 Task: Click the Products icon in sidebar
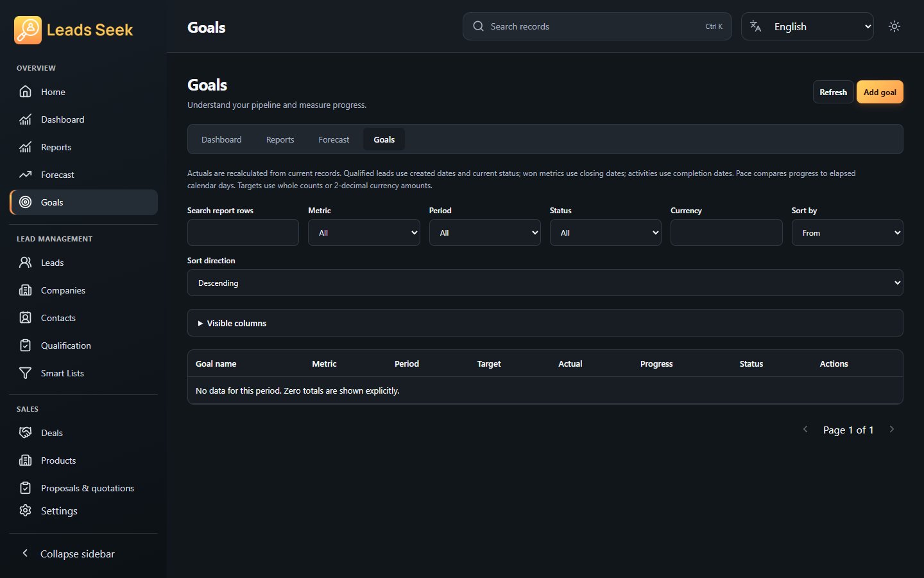[26, 460]
